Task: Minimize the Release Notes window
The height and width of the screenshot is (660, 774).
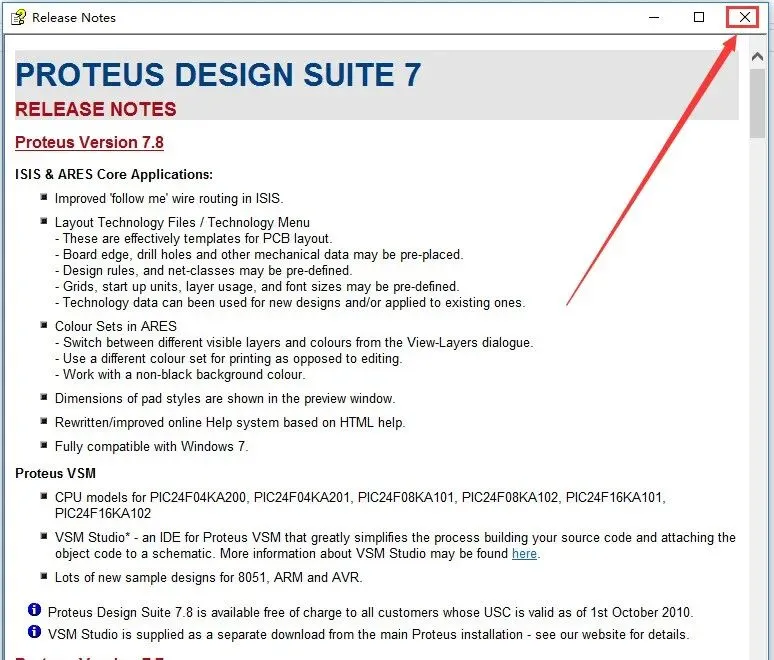Action: [x=654, y=17]
